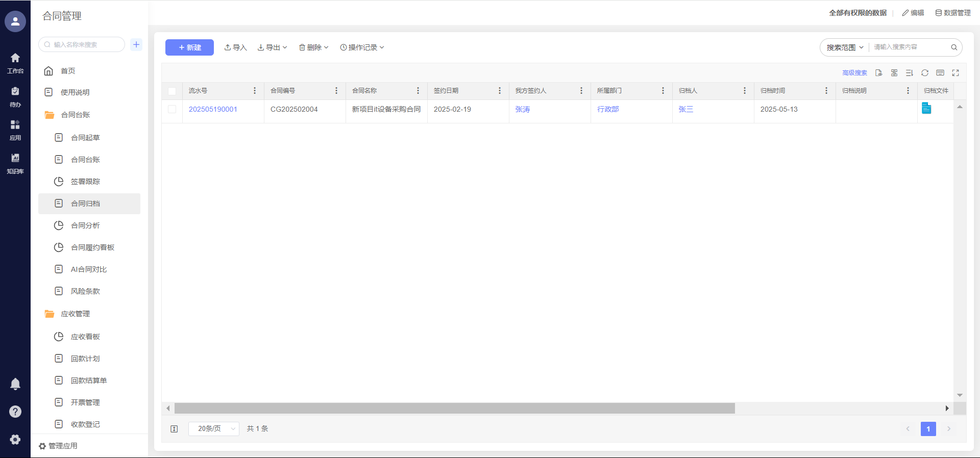
Task: Enter fullscreen mode using the expand icon
Action: (x=955, y=73)
